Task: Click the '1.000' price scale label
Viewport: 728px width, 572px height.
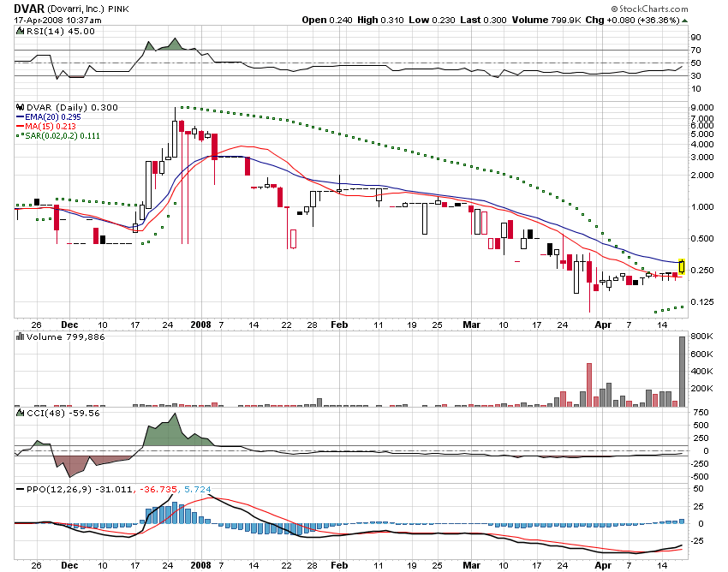Action: pyautogui.click(x=702, y=206)
